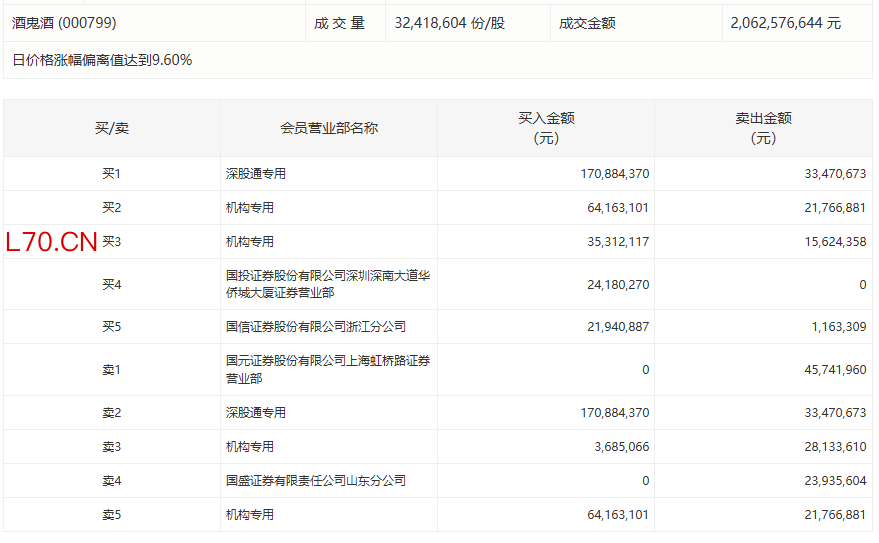Click the 卖出金额(元) column header
Viewport: 879px width, 543px height.
pos(763,128)
